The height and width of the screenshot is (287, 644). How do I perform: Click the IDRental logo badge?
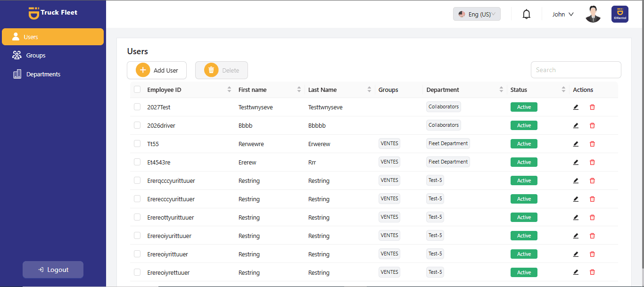(620, 14)
